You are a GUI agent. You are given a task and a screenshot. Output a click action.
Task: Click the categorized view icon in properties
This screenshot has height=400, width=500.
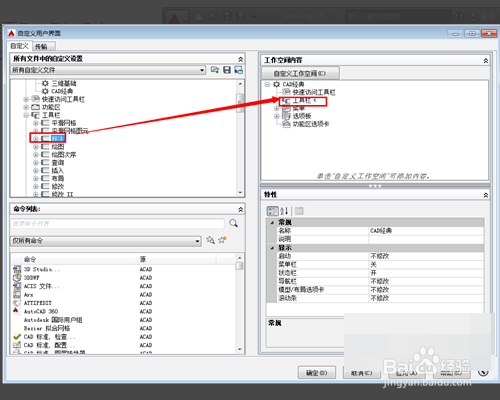point(272,211)
